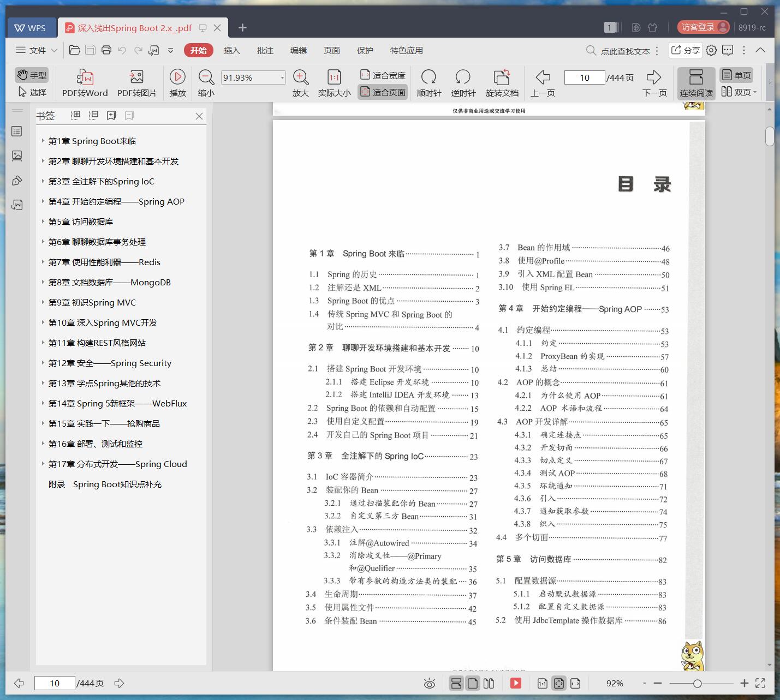Open the feedback speech bubble icon
Image resolution: width=780 pixels, height=700 pixels.
tap(728, 50)
